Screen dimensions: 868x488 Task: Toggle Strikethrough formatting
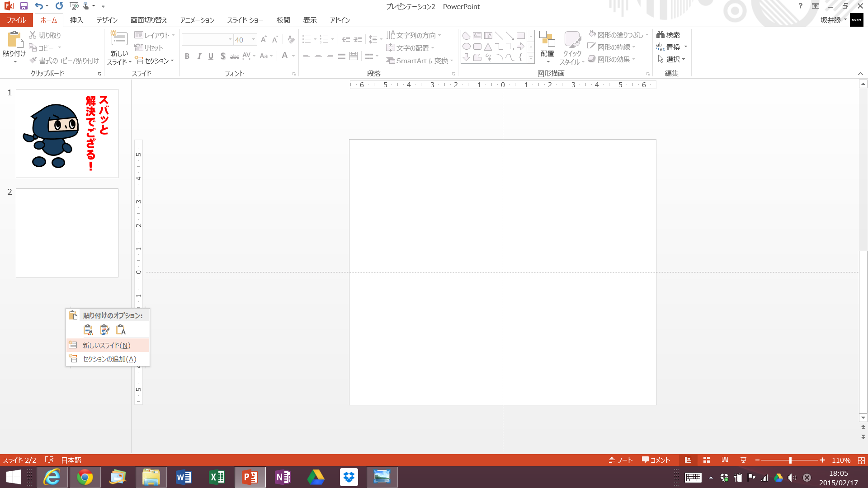click(235, 56)
